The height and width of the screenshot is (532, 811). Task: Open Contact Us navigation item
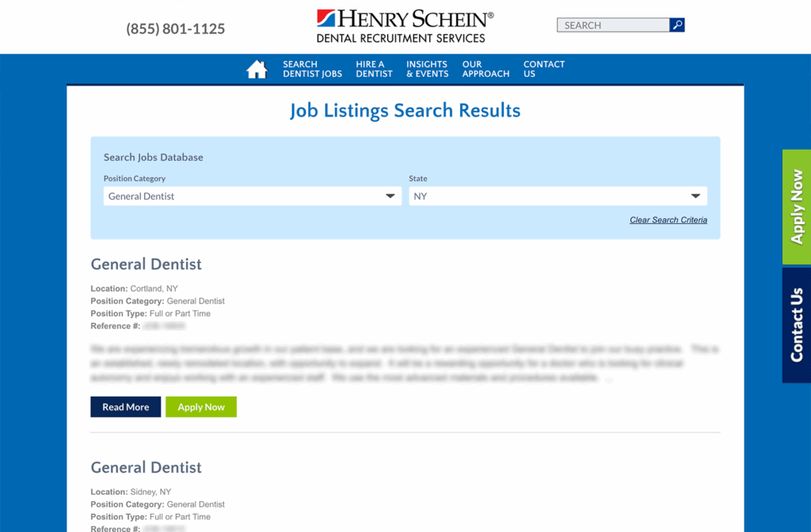(x=543, y=70)
